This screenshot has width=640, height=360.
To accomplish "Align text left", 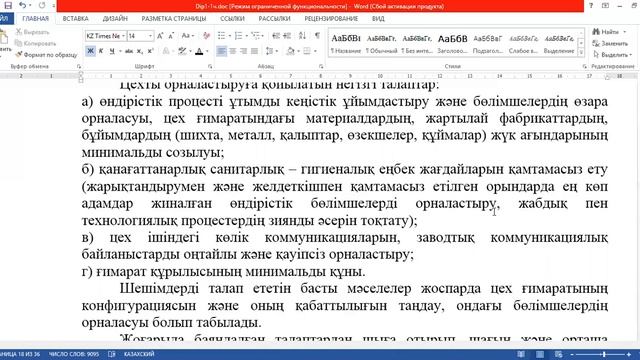I will tap(221, 51).
